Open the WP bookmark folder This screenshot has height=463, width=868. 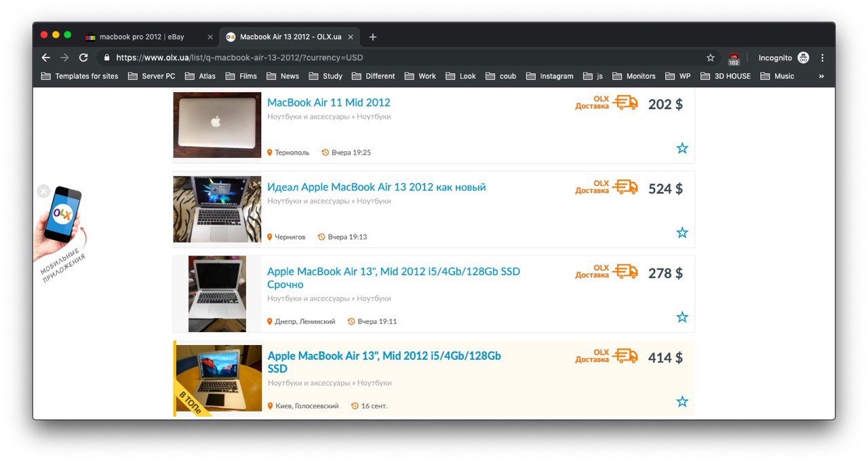(678, 76)
